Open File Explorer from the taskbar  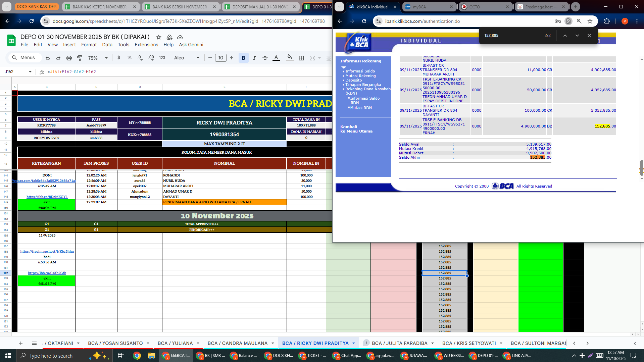152,356
